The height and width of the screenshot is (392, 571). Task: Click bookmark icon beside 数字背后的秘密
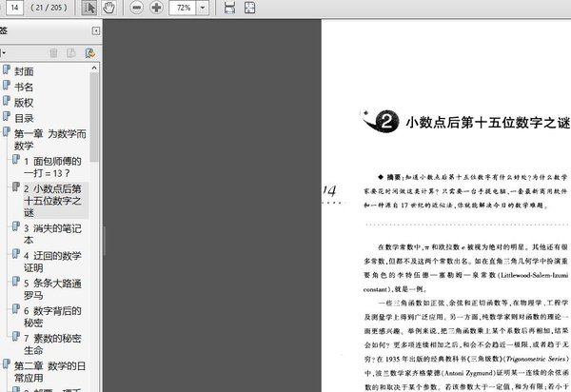click(16, 309)
